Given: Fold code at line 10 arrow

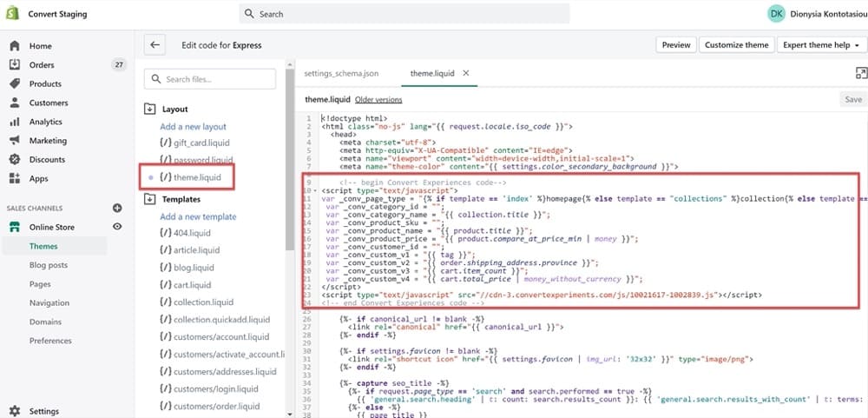Looking at the screenshot, I should pos(316,190).
